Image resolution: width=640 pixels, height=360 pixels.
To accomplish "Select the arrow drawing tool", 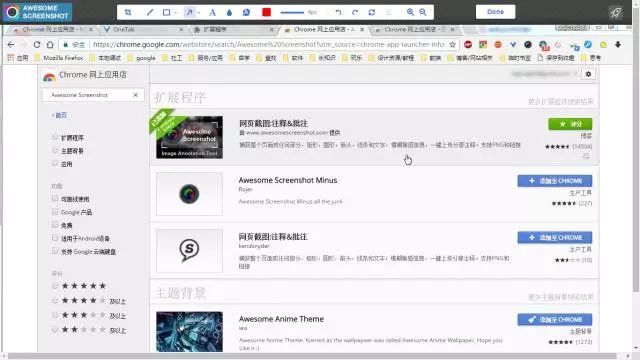I will (189, 12).
